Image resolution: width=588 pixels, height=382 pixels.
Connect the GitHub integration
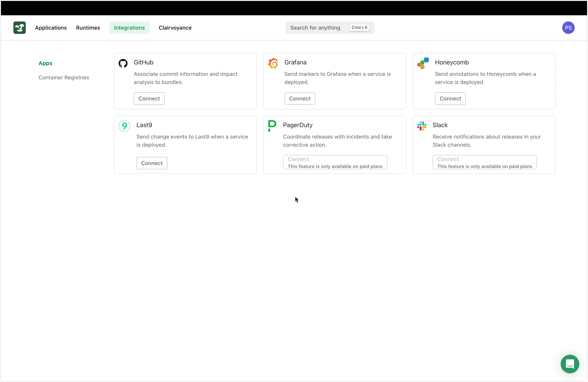tap(149, 98)
